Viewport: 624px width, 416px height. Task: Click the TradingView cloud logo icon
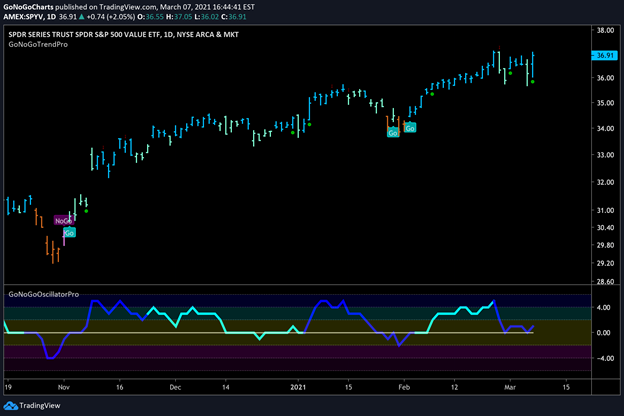(x=10, y=406)
